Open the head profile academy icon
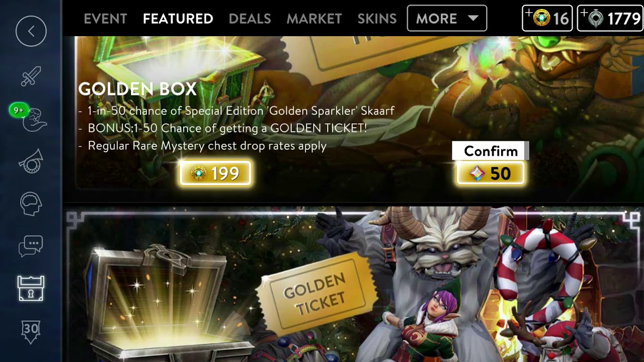 tap(31, 204)
